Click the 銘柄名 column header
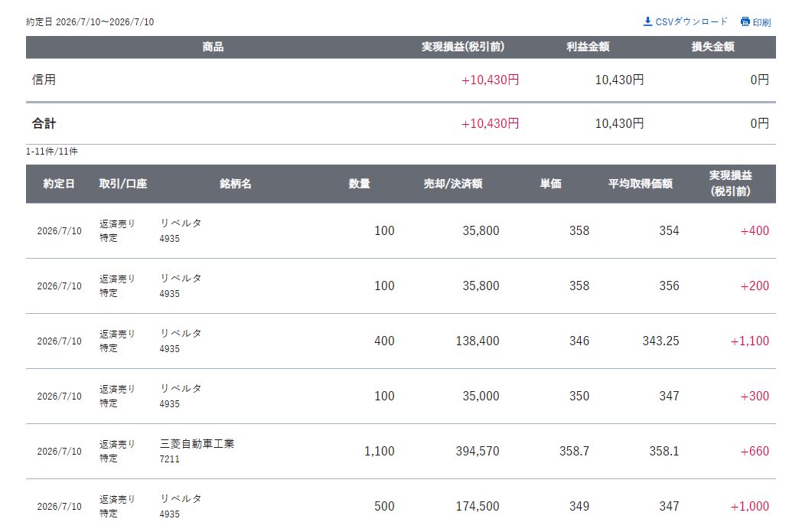This screenshot has width=789, height=532. (235, 184)
